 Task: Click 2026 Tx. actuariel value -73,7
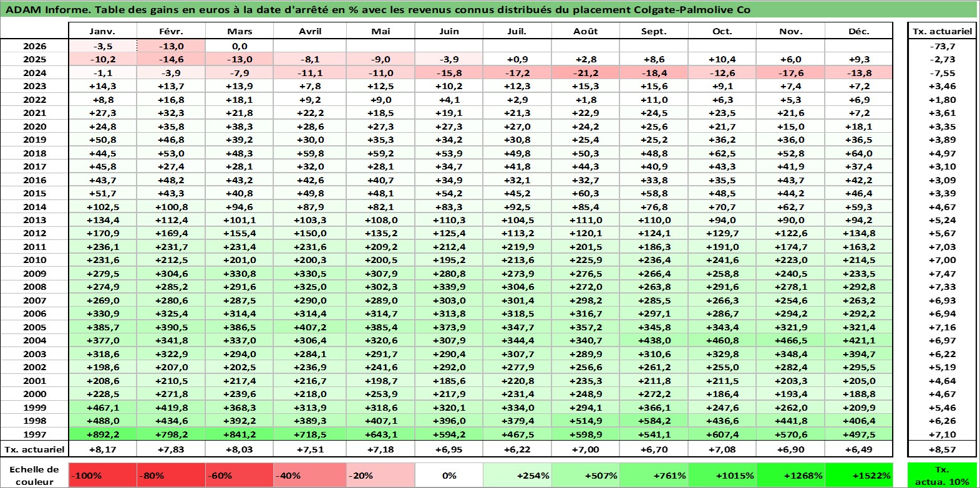[x=943, y=46]
